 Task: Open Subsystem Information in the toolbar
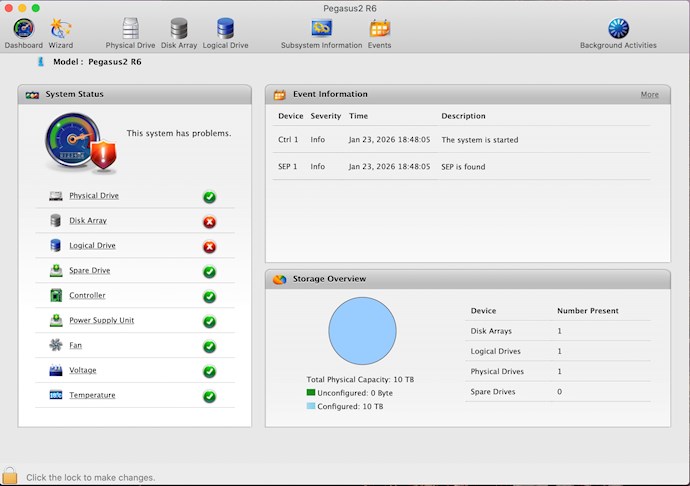coord(321,29)
